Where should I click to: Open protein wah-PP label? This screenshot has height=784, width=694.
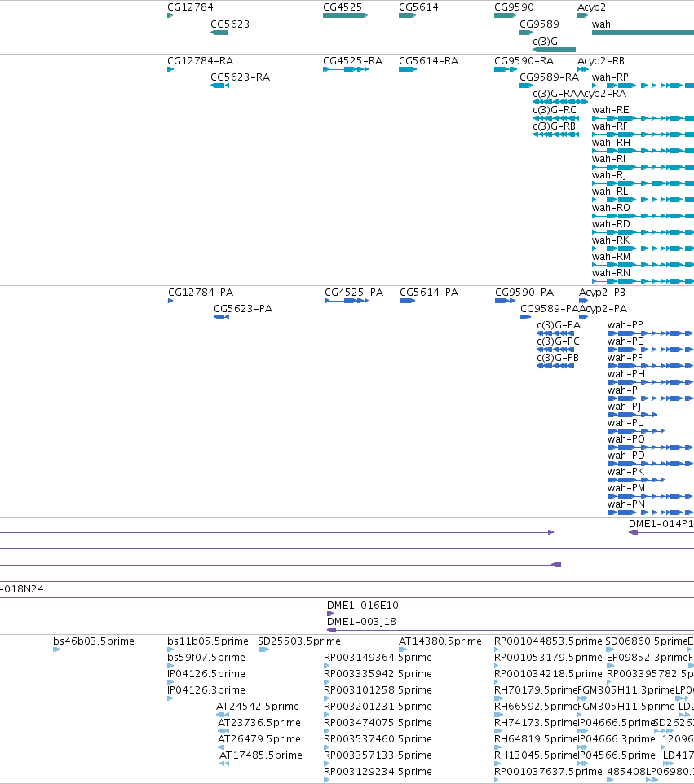[x=625, y=325]
